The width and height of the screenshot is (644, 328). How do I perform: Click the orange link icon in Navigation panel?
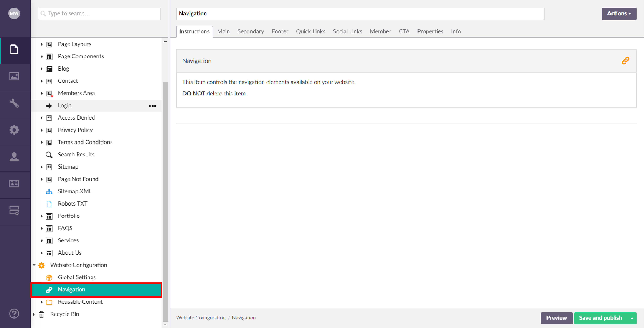point(625,61)
